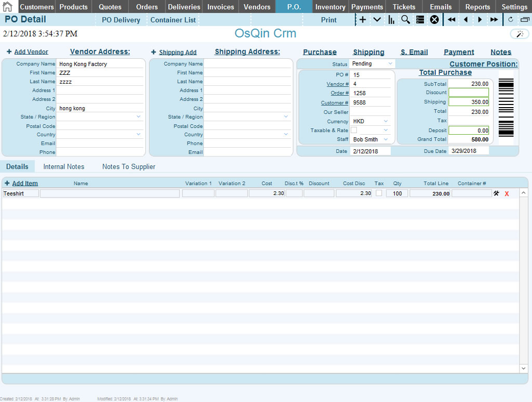Open the Staff dropdown showing Bob Smith
This screenshot has height=402, width=532.
(386, 139)
